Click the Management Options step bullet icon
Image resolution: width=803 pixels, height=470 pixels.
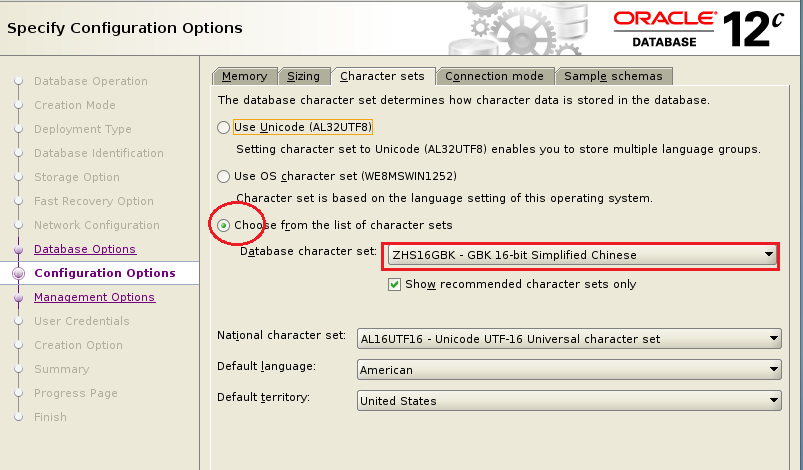18,297
